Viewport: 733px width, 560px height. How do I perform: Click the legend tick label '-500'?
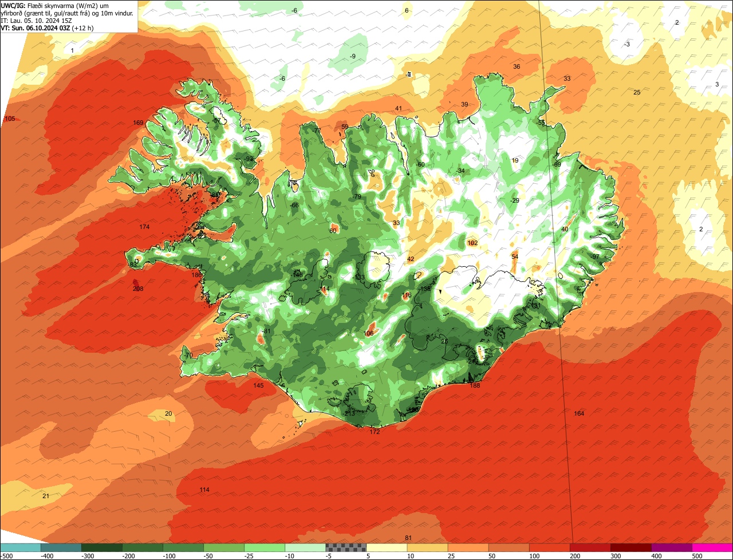[7, 556]
